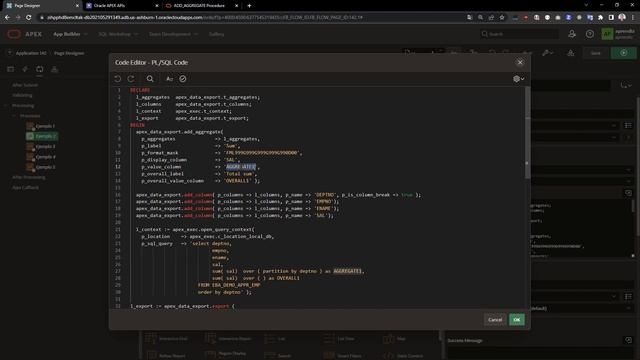Open the Interactive Report gallery item
640x360 pixels.
pyautogui.click(x=228, y=338)
